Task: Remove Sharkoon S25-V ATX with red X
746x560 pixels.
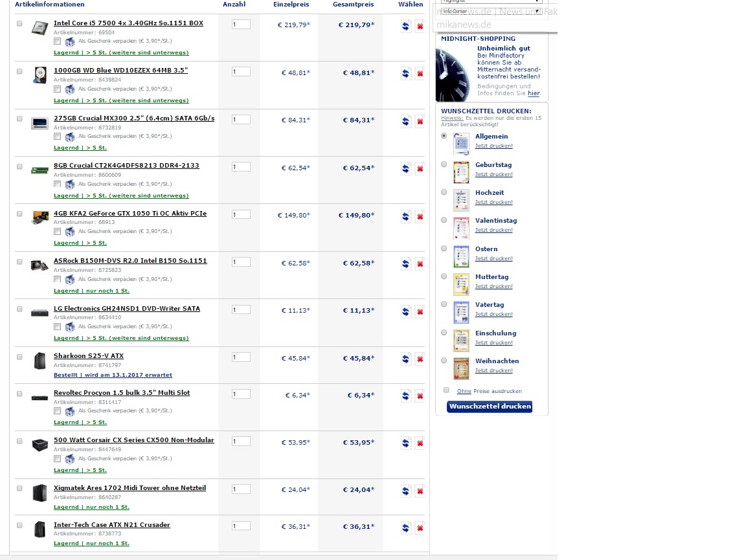Action: [x=420, y=359]
